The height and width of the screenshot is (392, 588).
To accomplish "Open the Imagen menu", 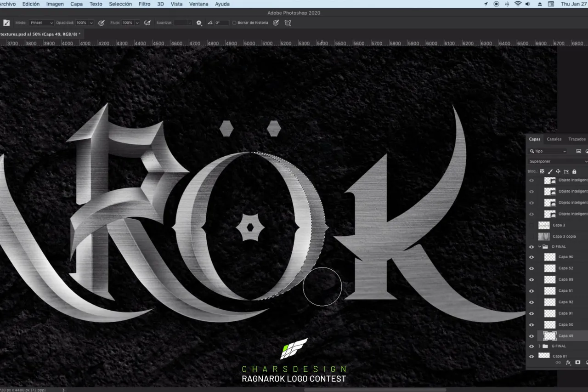I will click(55, 4).
